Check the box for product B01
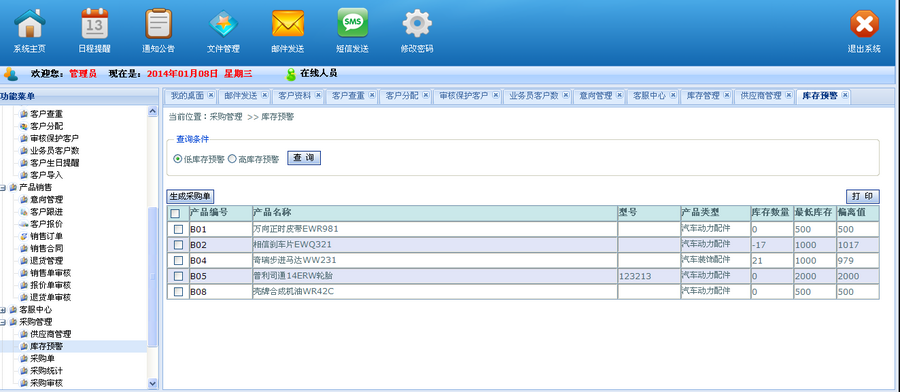Image resolution: width=900 pixels, height=392 pixels. point(179,230)
